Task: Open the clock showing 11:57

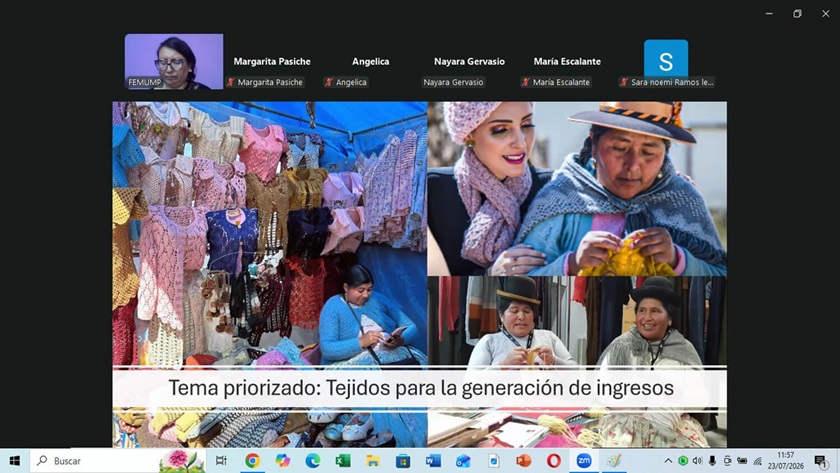Action: pyautogui.click(x=785, y=461)
